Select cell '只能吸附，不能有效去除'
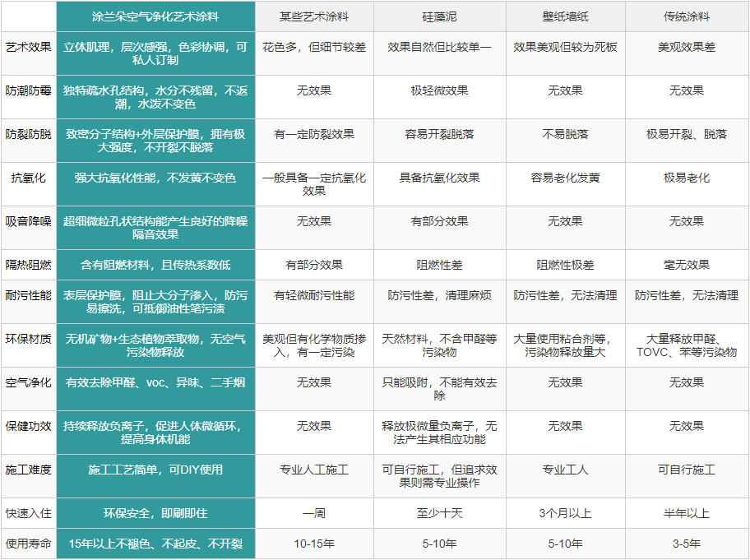This screenshot has width=750, height=560. point(440,389)
